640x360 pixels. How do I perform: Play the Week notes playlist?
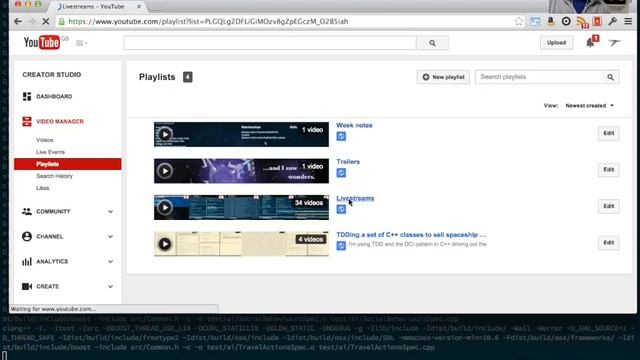click(x=165, y=134)
